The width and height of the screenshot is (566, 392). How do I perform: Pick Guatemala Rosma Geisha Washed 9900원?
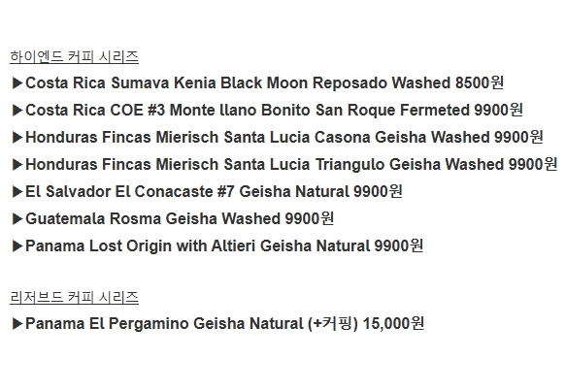(180, 219)
